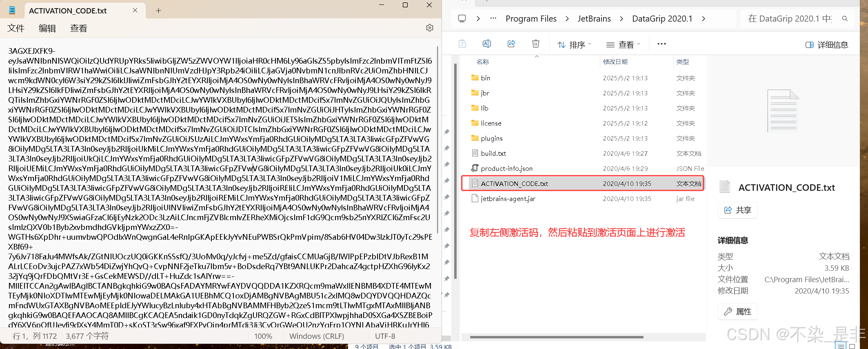
Task: Click DataGrip 2020.1 breadcrumb
Action: 662,19
